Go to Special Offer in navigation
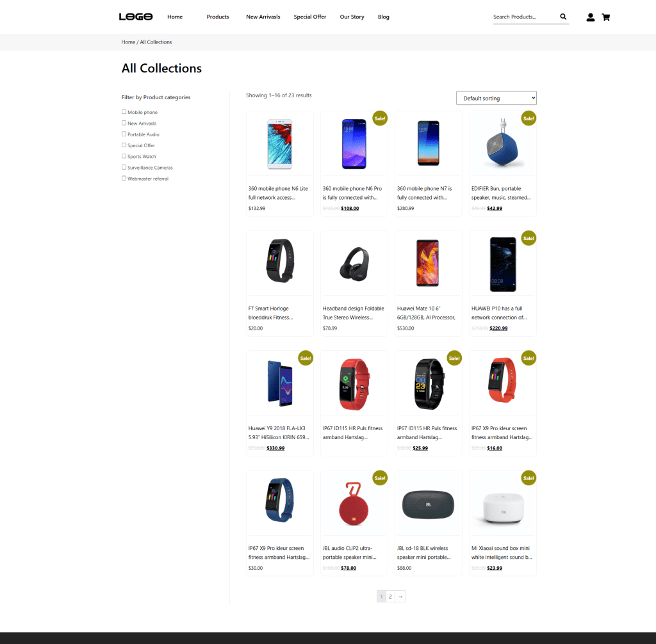Viewport: 656px width, 644px height. click(x=309, y=17)
